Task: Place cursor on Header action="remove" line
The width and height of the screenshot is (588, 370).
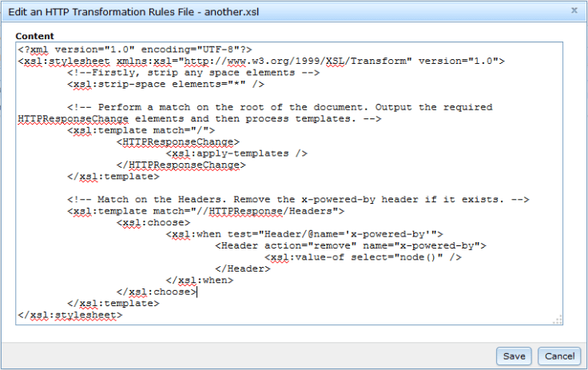Action: [x=350, y=246]
